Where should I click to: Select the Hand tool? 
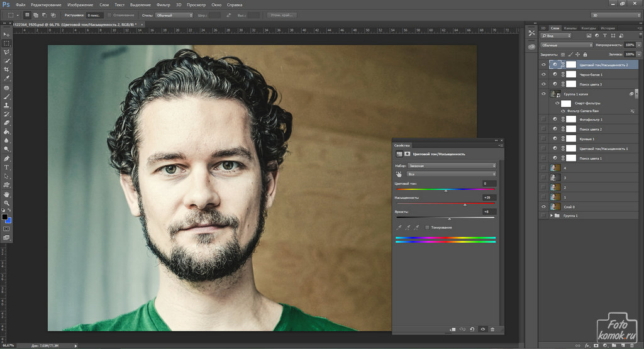[6, 194]
